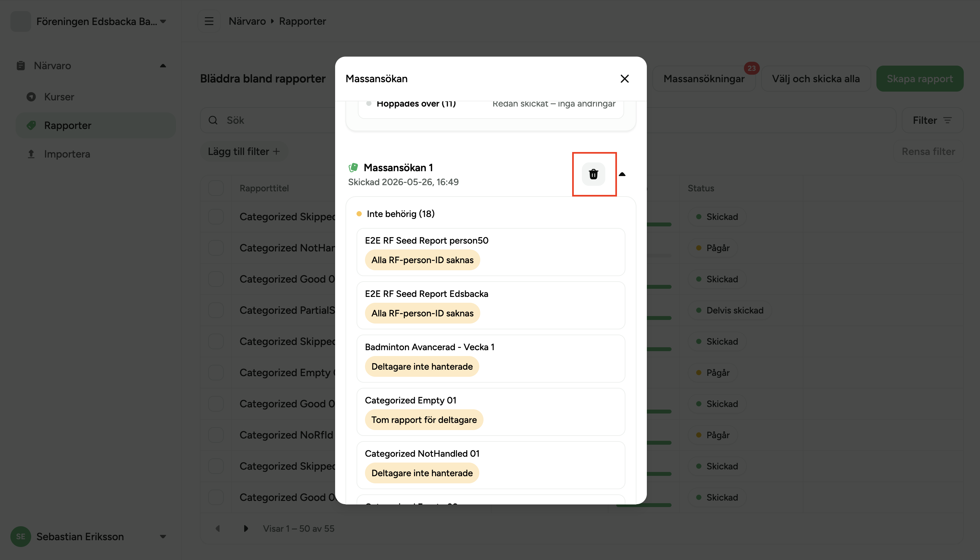Open Massansökningar button with badge

click(x=704, y=79)
